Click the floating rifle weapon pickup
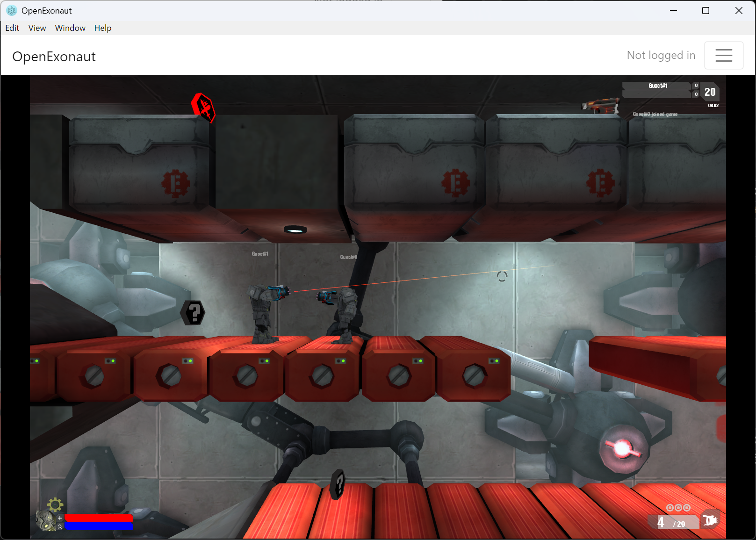The image size is (756, 540). click(601, 106)
